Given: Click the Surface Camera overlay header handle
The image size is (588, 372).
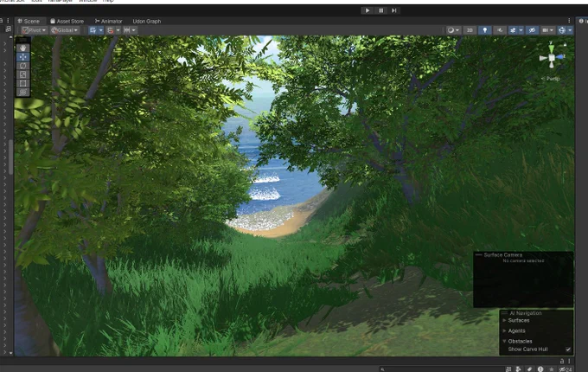Looking at the screenshot, I should [x=478, y=254].
